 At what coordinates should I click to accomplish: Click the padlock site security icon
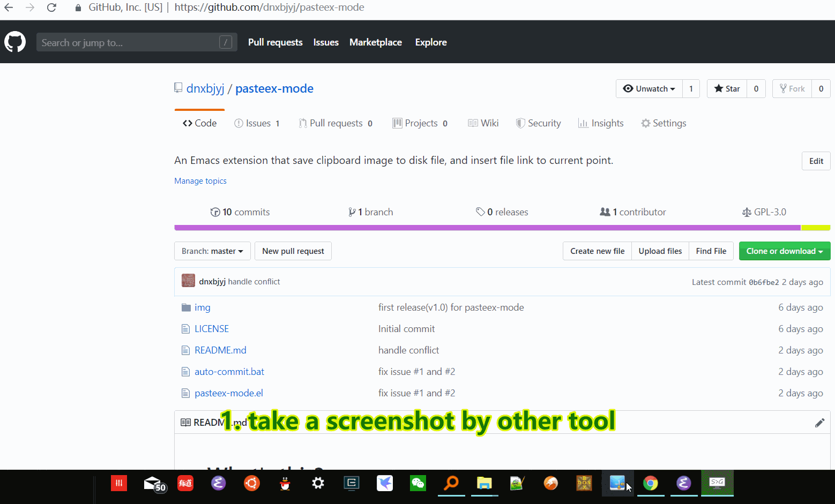(78, 7)
